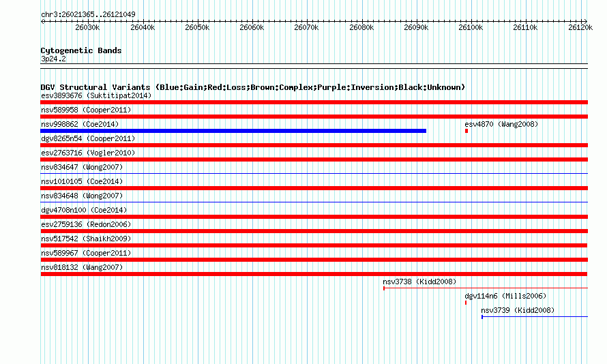This screenshot has height=364, width=607.
Task: Select the red nsv1010105 loss bar
Action: [x=314, y=188]
